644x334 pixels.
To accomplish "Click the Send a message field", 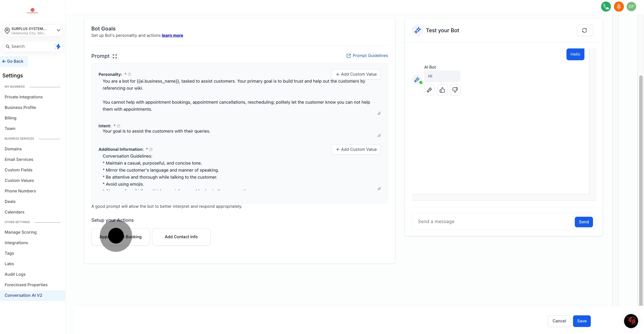I will [492, 221].
